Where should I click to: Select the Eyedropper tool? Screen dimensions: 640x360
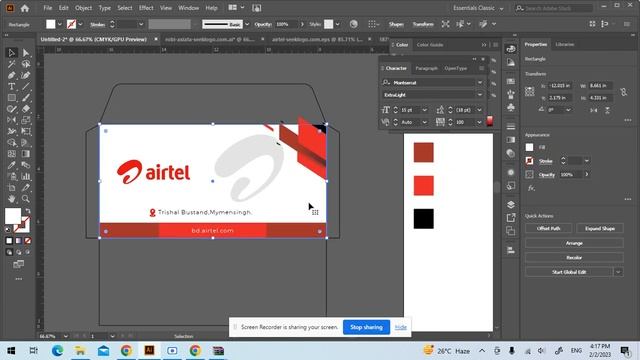tap(11, 165)
